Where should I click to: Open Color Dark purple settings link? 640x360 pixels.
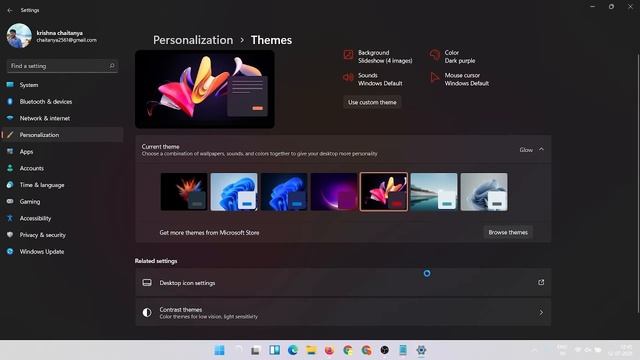coord(453,57)
